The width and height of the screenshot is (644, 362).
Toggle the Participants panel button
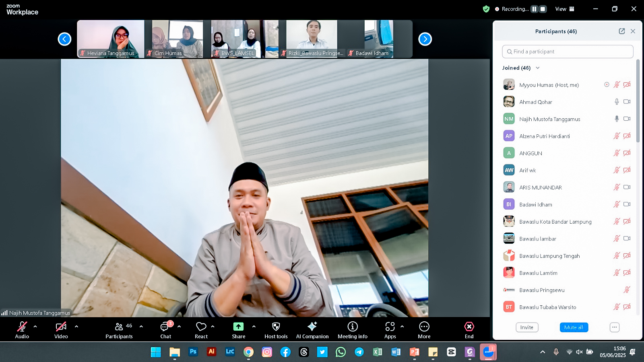[x=119, y=330]
